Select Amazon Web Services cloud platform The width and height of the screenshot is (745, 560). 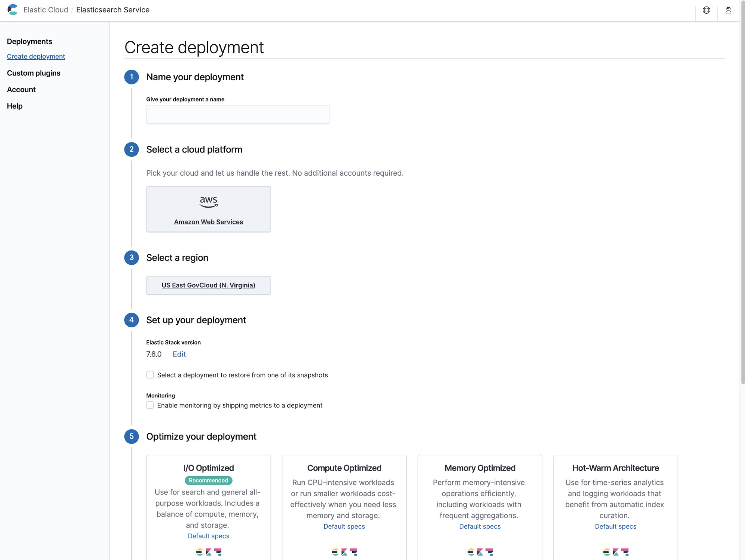208,209
